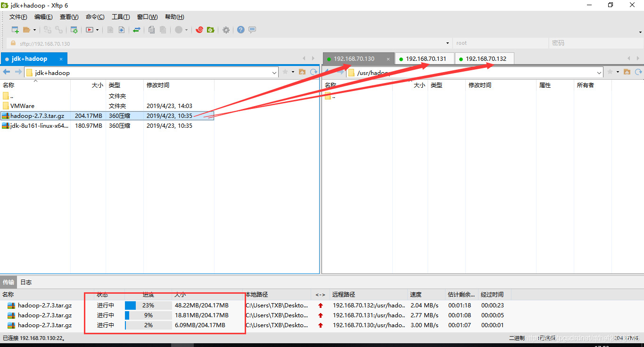Click the Disconnect toolbar icon
Viewport: 644px width, 347px height.
[58, 30]
